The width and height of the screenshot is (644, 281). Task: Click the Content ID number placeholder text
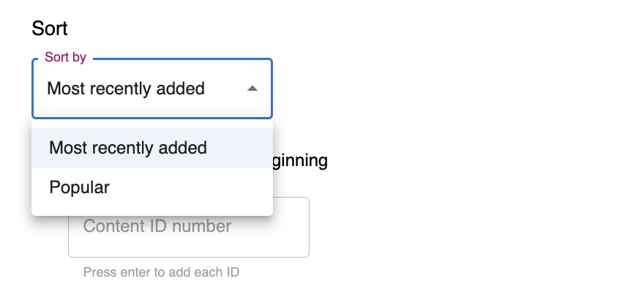(157, 226)
